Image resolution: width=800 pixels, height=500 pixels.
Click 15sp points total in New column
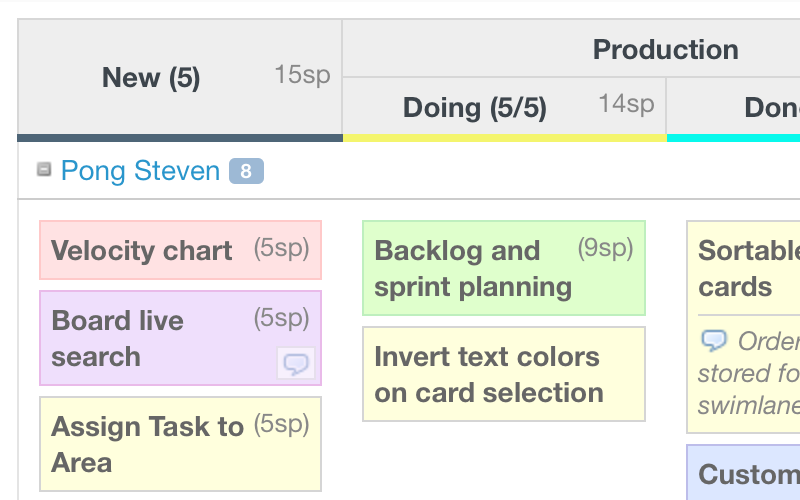[302, 75]
